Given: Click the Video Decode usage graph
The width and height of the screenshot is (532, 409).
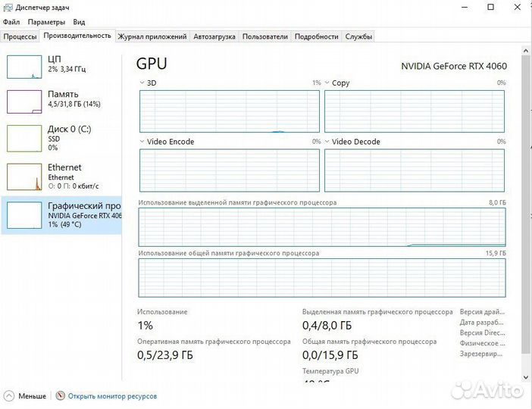Looking at the screenshot, I should click(x=415, y=170).
